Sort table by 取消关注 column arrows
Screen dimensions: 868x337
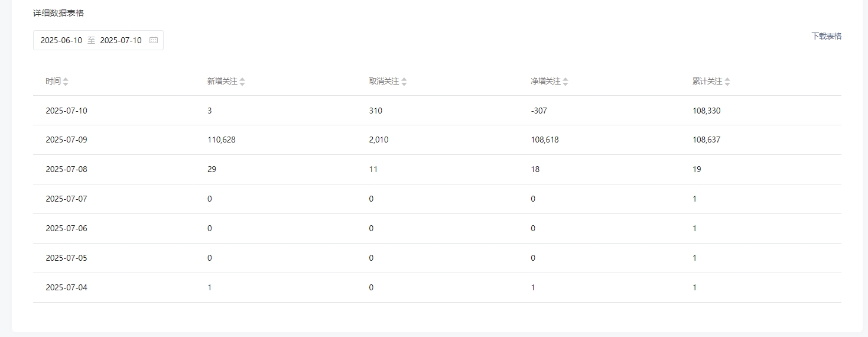(x=404, y=82)
